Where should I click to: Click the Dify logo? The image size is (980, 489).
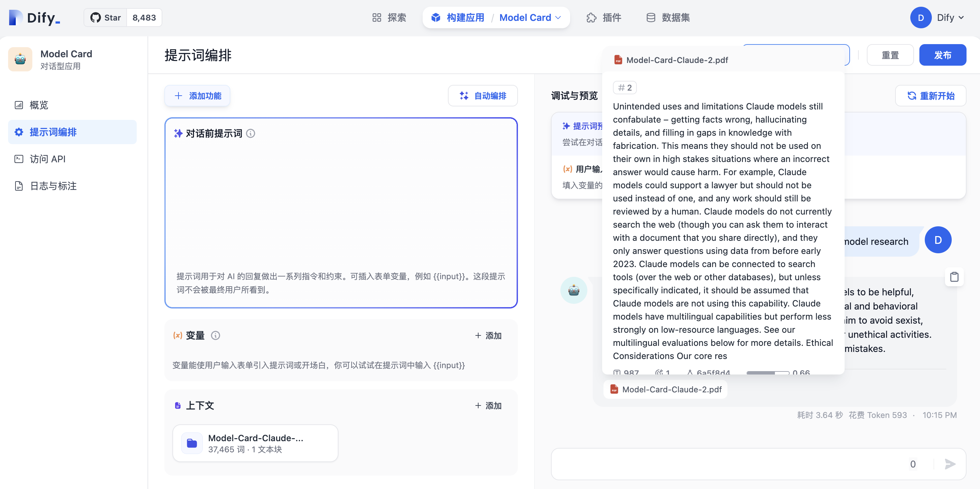[x=34, y=18]
